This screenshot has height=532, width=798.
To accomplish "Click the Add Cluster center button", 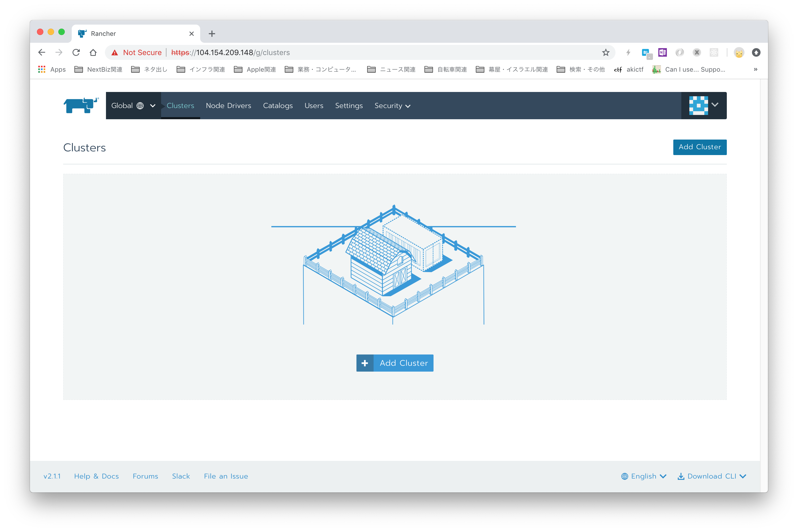I will (x=394, y=363).
